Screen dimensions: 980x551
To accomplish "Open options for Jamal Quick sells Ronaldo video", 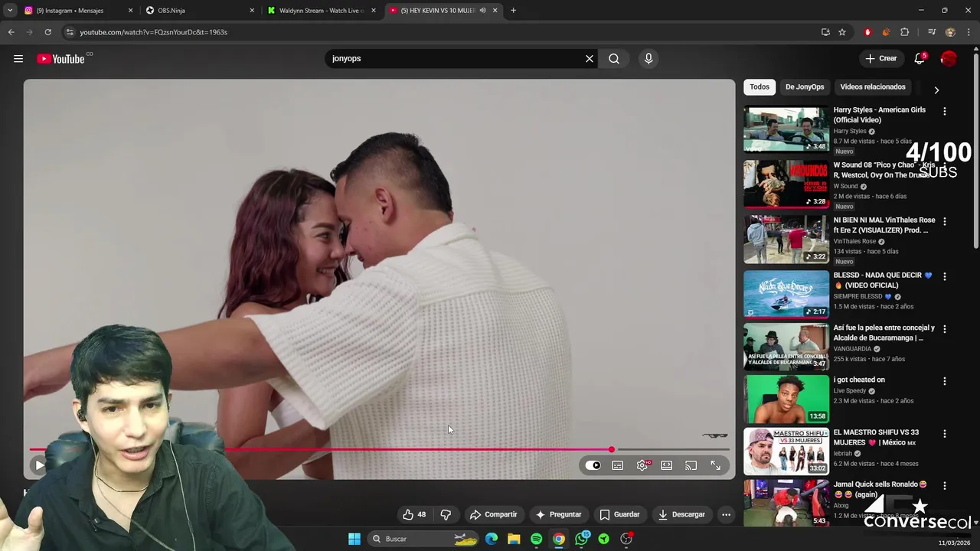I will click(x=945, y=486).
